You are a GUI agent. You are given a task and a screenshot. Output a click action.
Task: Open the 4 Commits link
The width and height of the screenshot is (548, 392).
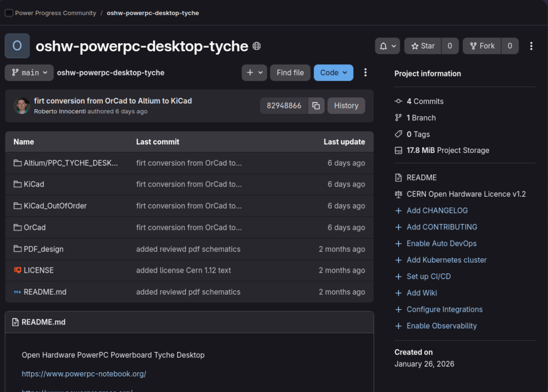coord(425,101)
